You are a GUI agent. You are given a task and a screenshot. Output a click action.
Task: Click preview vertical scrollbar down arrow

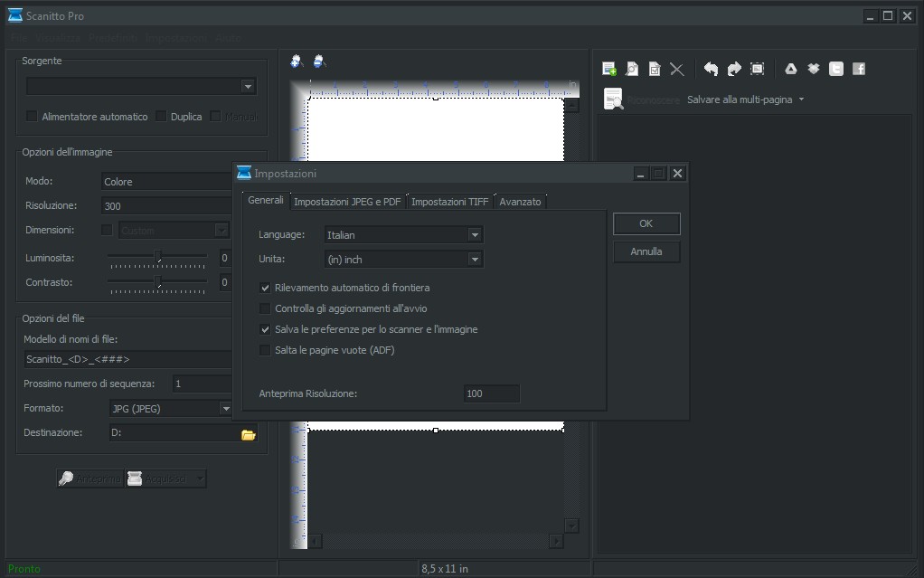pyautogui.click(x=571, y=526)
